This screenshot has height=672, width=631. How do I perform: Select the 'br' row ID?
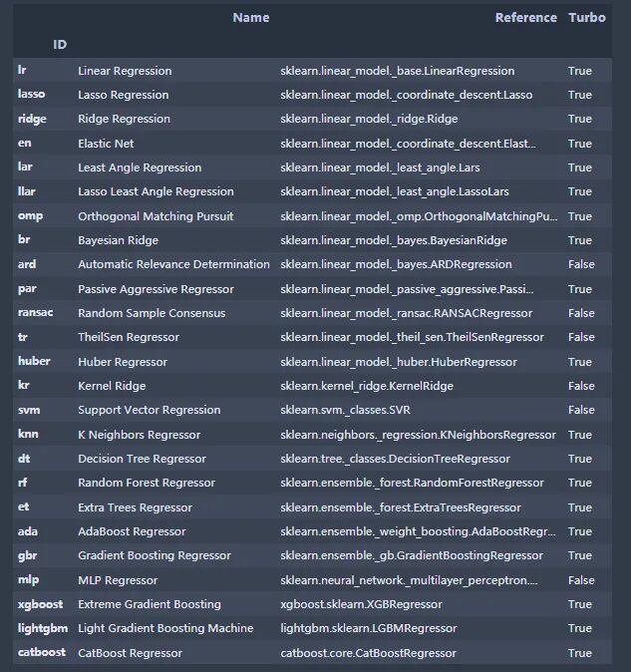tap(24, 239)
